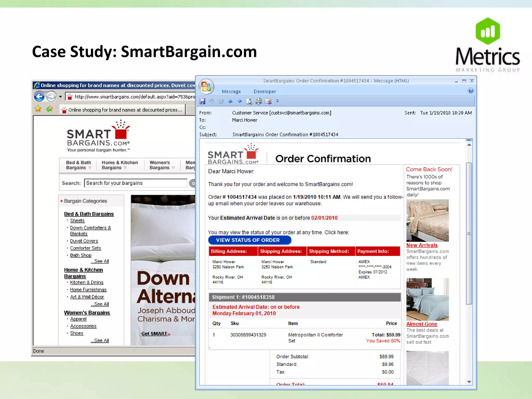The width and height of the screenshot is (532, 399).
Task: Click the browser address bar URL
Action: 135,97
